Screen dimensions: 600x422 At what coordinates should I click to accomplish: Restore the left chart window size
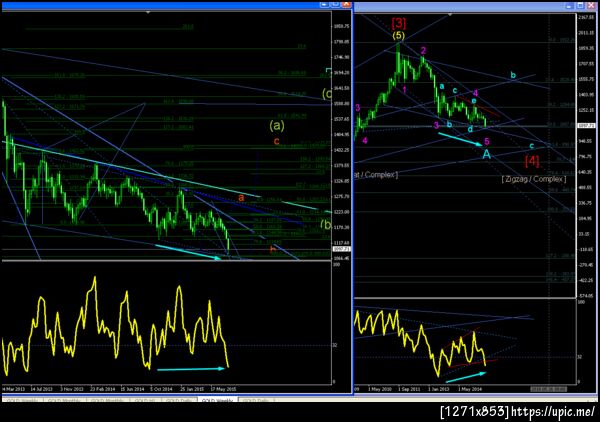pyautogui.click(x=335, y=4)
